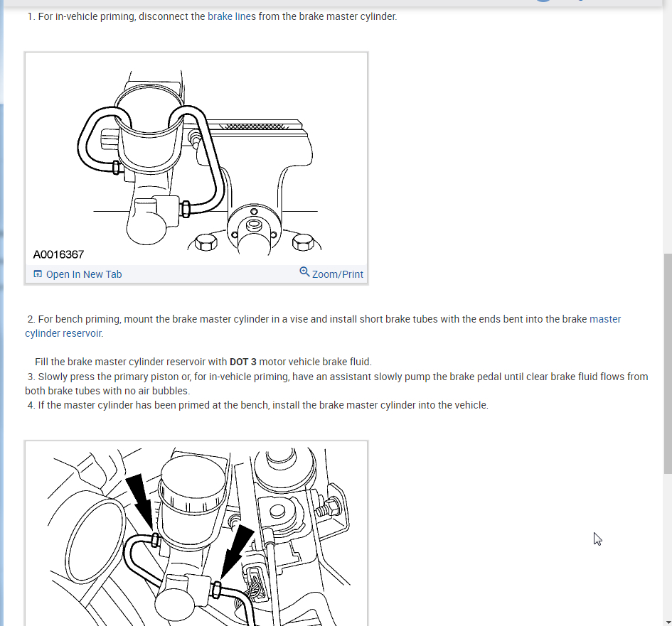Click the brake line fittings diagram with arrows
This screenshot has width=672, height=626.
point(196,534)
